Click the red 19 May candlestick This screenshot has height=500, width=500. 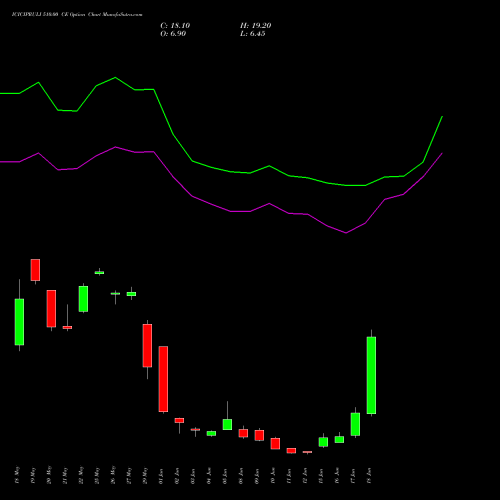35,270
